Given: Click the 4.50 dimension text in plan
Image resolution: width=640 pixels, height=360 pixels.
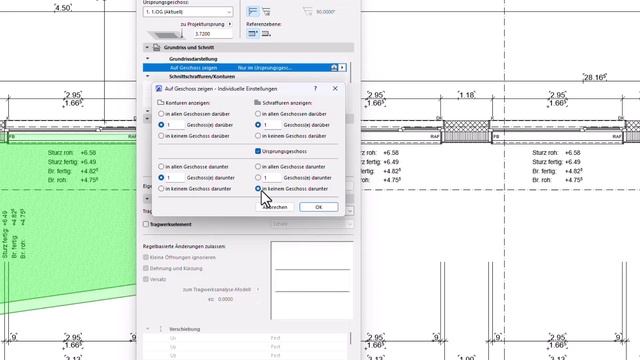Looking at the screenshot, I should [x=62, y=7].
